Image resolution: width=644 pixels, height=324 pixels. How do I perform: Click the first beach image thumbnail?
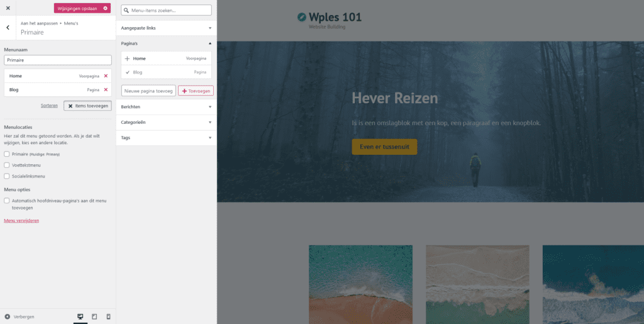(360, 284)
